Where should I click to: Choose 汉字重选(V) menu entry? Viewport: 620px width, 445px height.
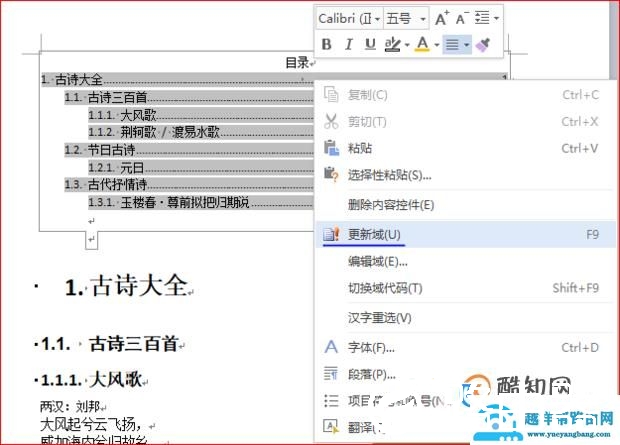465,318
